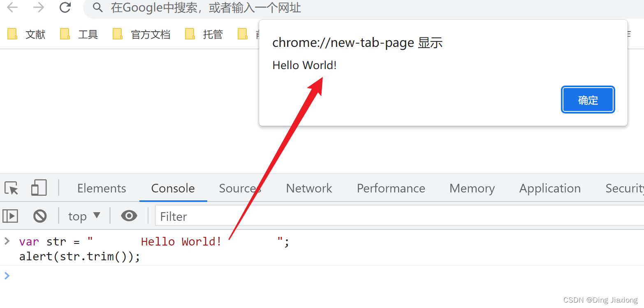The width and height of the screenshot is (644, 308).
Task: Click the alert(str.trim()); code line
Action: tap(80, 257)
